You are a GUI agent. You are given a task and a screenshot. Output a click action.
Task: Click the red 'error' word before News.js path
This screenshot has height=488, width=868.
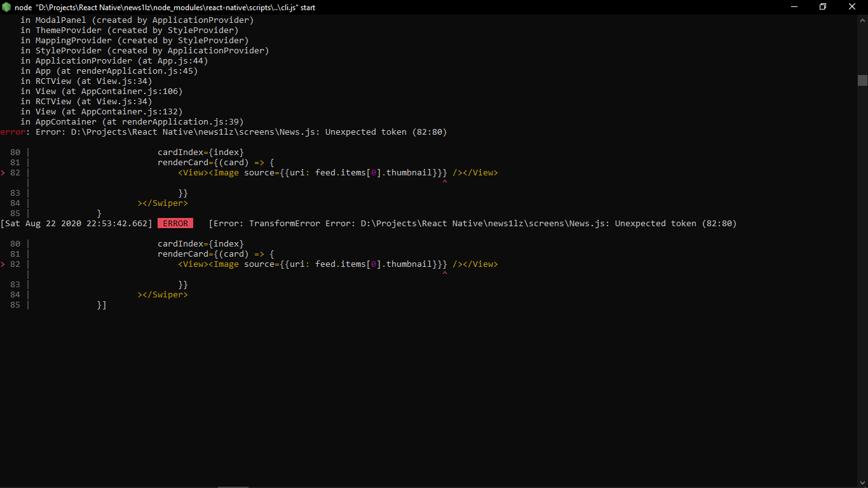click(13, 132)
